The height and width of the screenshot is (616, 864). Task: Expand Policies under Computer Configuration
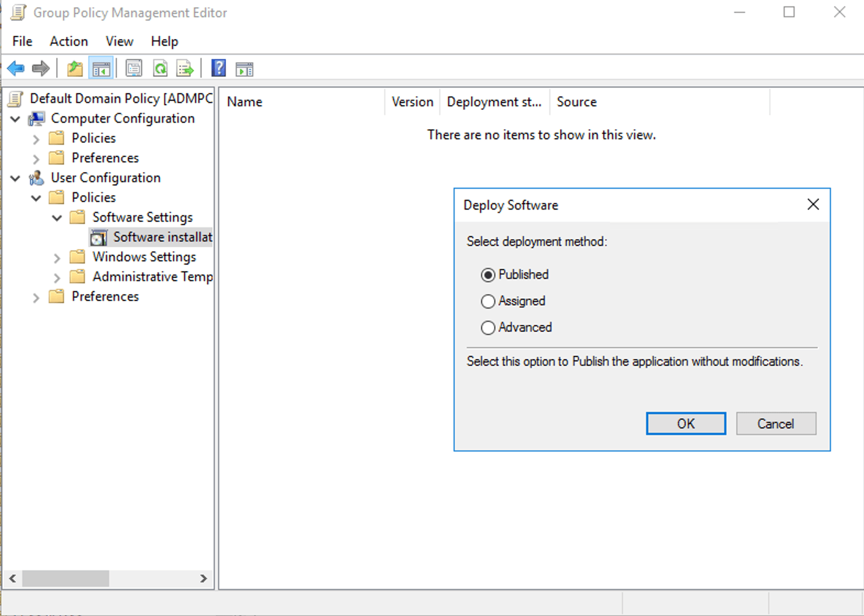tap(36, 139)
